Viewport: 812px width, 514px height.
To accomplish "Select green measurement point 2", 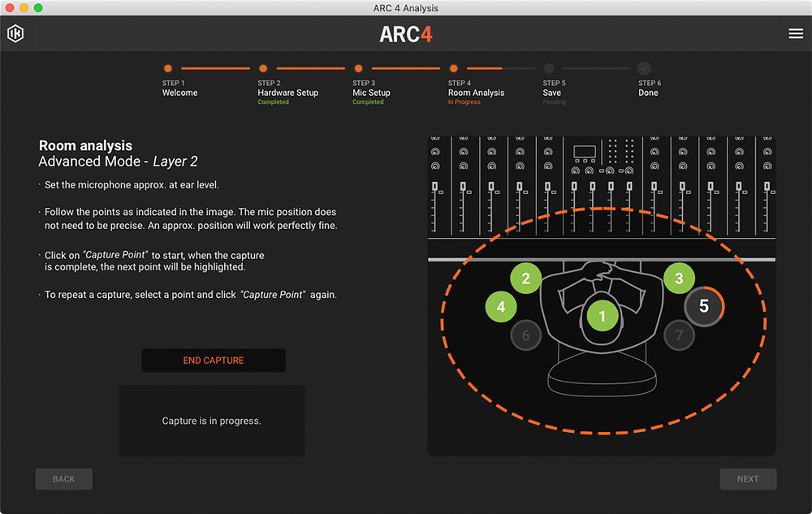I will click(x=526, y=279).
